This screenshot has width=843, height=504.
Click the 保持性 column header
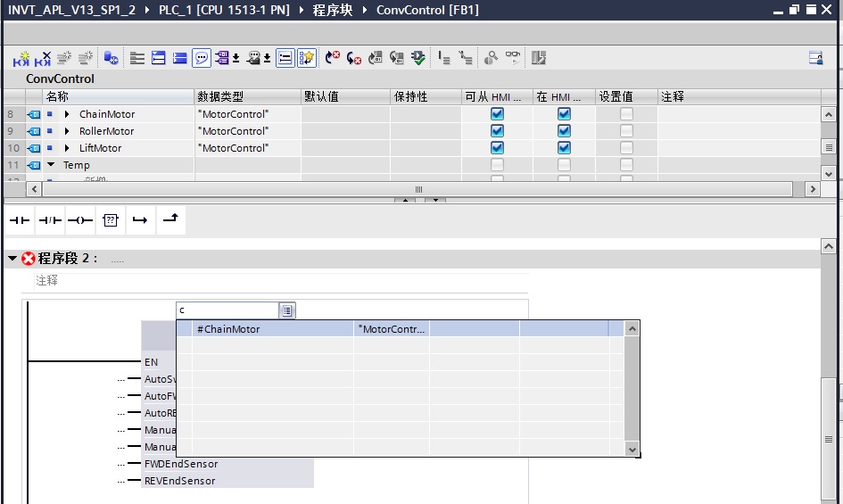coord(426,96)
